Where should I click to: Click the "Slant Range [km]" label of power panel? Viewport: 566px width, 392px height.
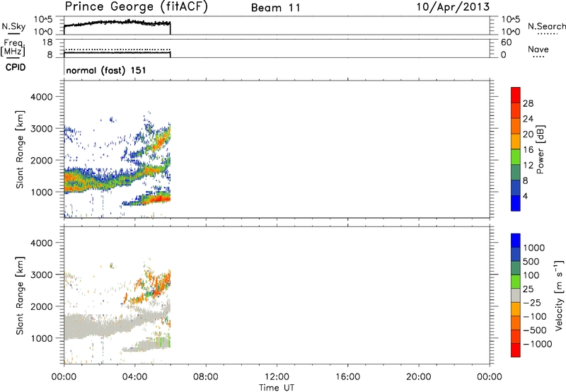click(20, 150)
